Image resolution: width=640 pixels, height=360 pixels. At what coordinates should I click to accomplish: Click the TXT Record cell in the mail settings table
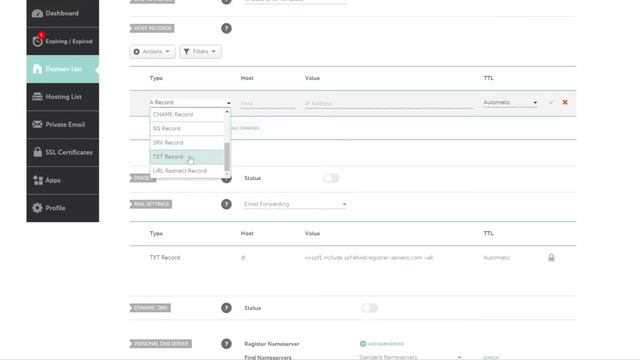click(x=165, y=258)
